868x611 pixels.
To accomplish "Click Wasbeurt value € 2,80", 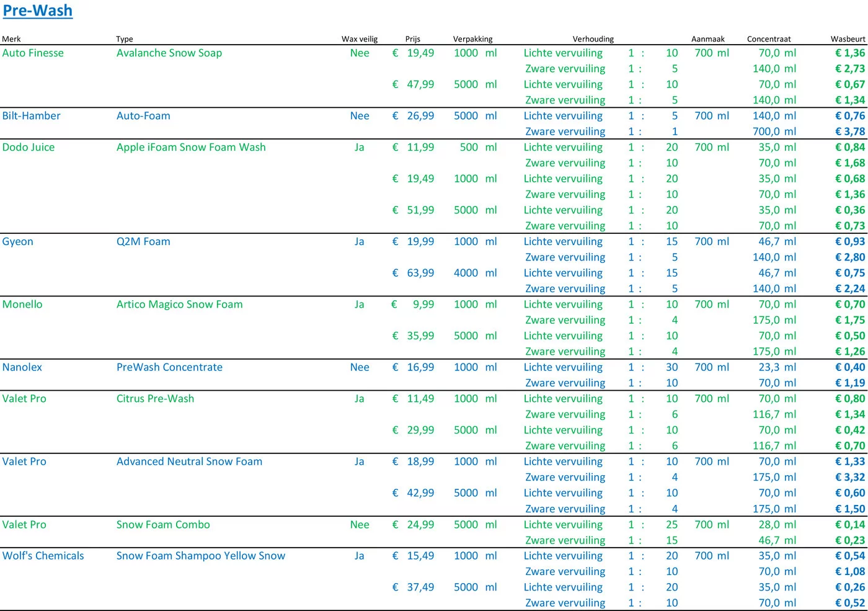I will coord(850,257).
